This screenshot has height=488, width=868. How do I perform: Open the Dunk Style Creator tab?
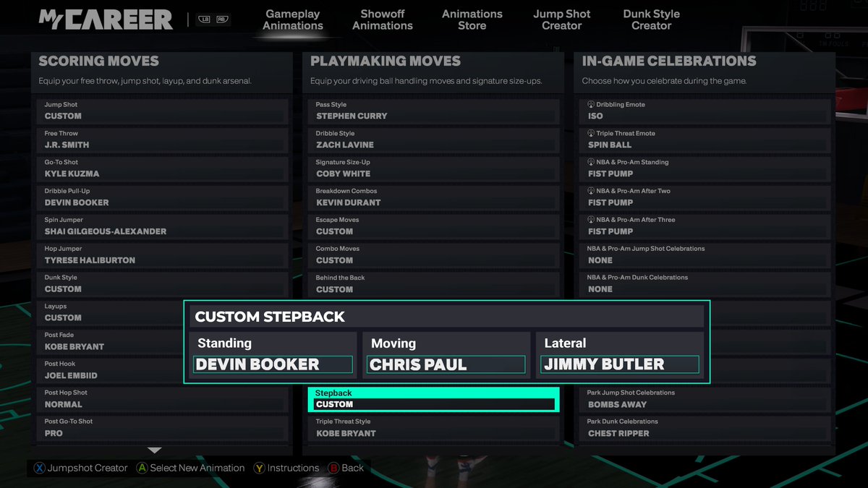pyautogui.click(x=652, y=20)
